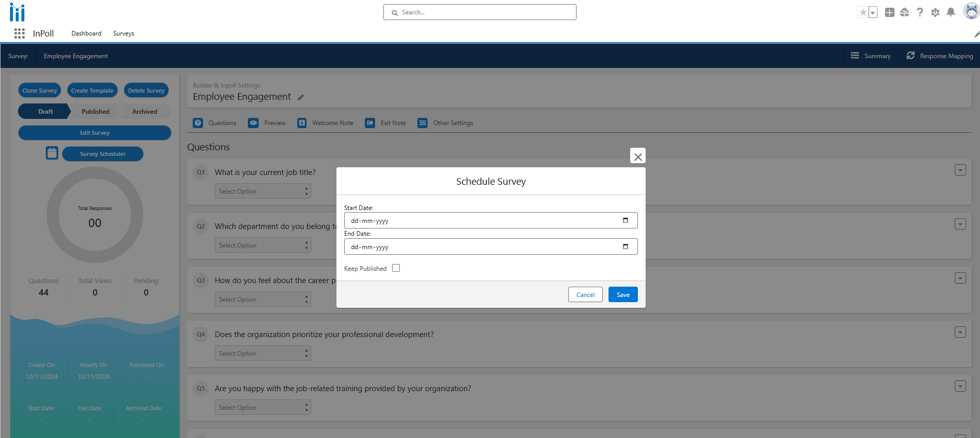
Task: Expand the Q5 card options arrow
Action: (x=960, y=387)
